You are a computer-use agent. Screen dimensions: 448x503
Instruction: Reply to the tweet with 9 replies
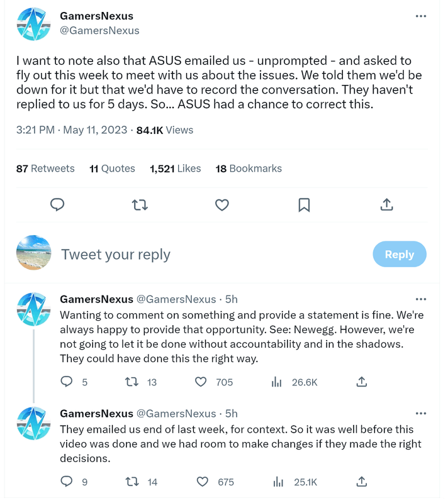(x=67, y=482)
